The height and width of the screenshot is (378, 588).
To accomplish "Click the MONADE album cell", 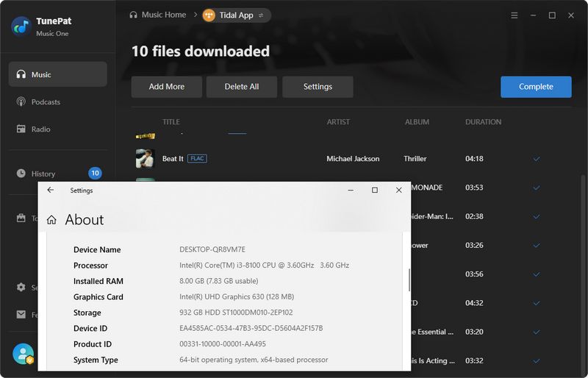I will [427, 188].
